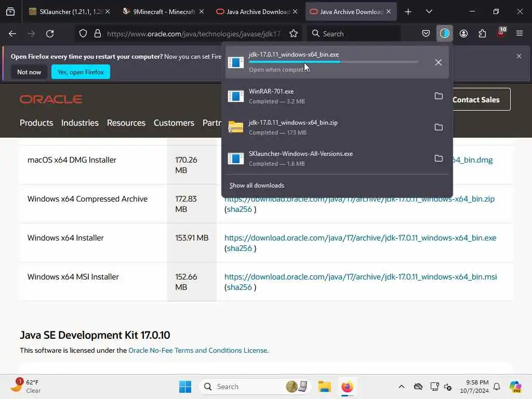Save page to Pocket
Viewport: 532px width, 399px height.
[426, 34]
